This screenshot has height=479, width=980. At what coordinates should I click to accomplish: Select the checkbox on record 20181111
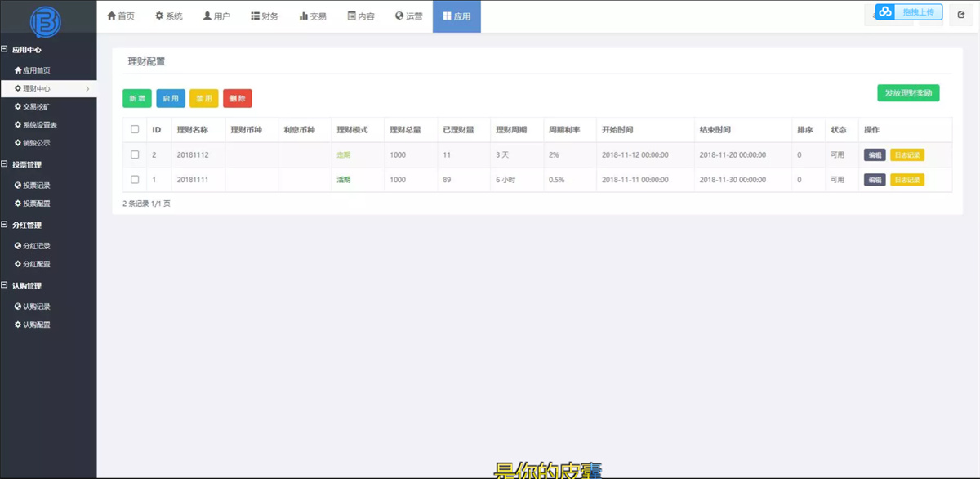pyautogui.click(x=136, y=179)
